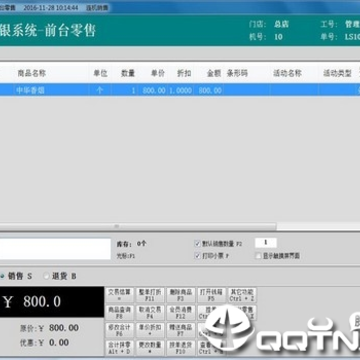360x360 pixels.
Task: Select the 中华香烟 item row
Action: 180,90
